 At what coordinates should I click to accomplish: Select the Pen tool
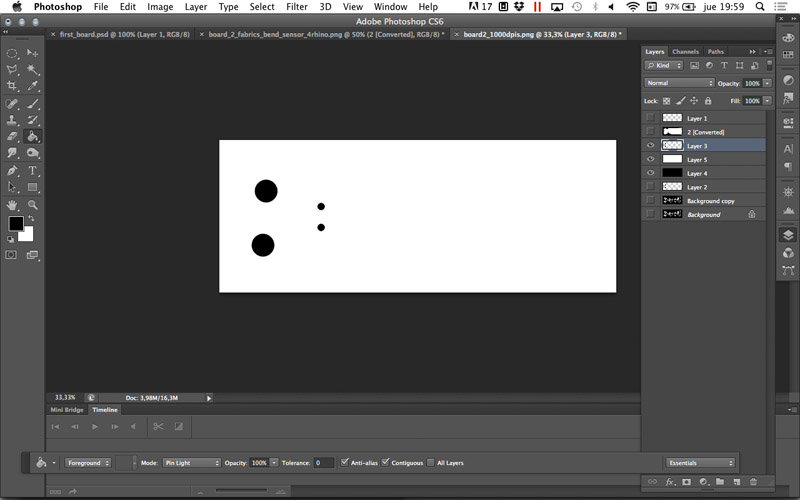(x=12, y=171)
